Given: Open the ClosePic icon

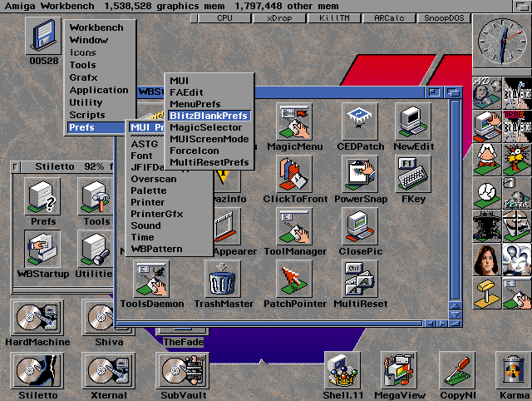Looking at the screenshot, I should (360, 226).
